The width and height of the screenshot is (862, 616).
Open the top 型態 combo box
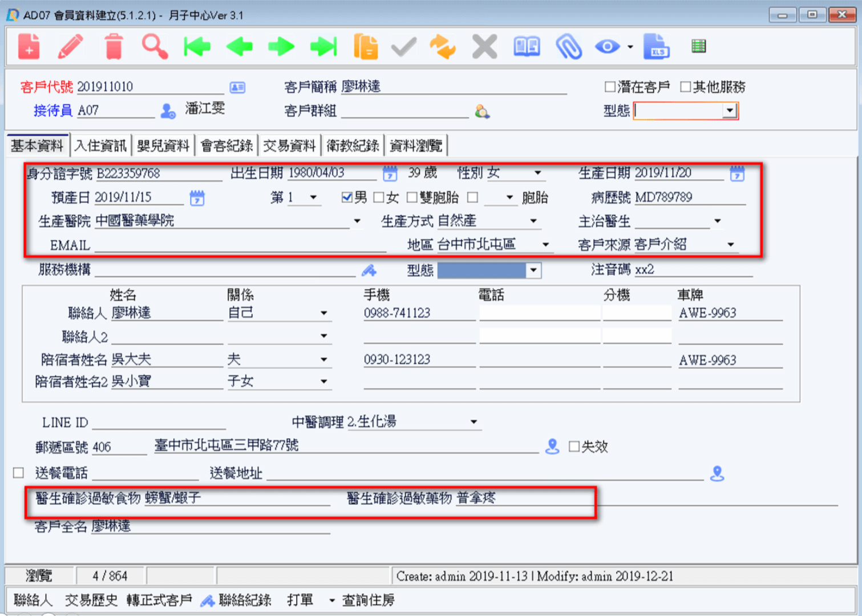point(730,110)
